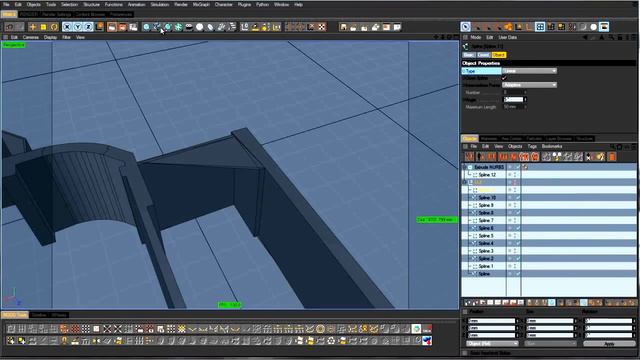Click the lock icon in Attribute Manager
Viewport: 640px width, 360px height.
click(620, 37)
